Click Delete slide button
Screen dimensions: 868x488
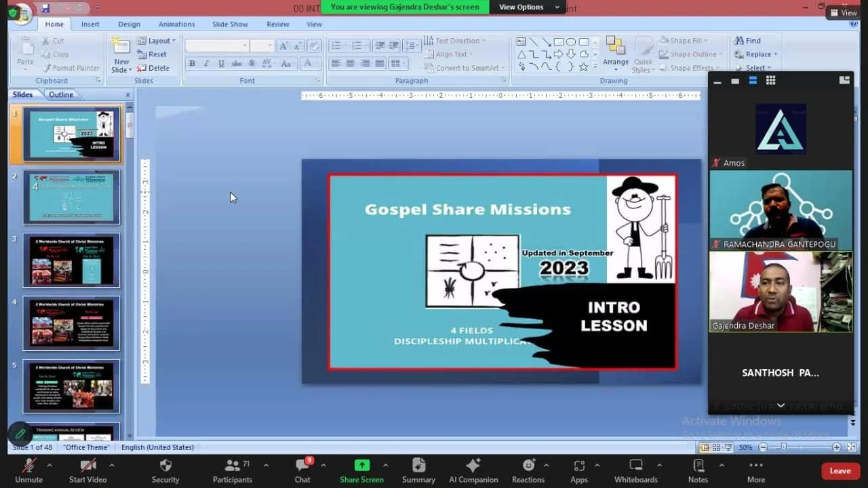(153, 68)
